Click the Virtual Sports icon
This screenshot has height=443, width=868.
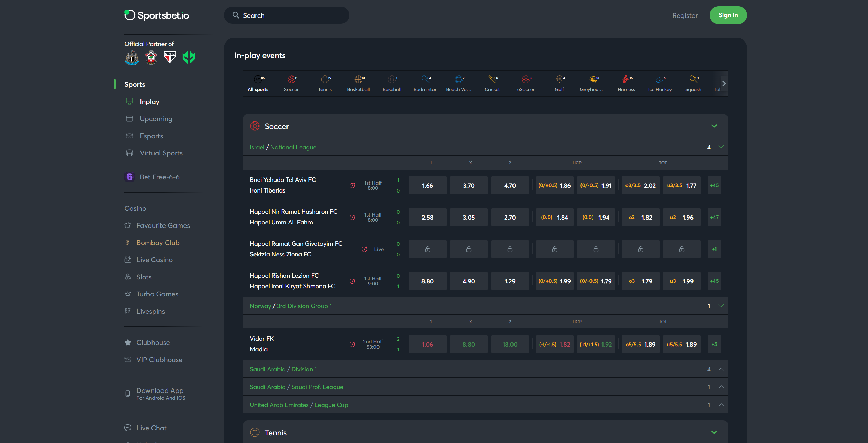(x=129, y=153)
